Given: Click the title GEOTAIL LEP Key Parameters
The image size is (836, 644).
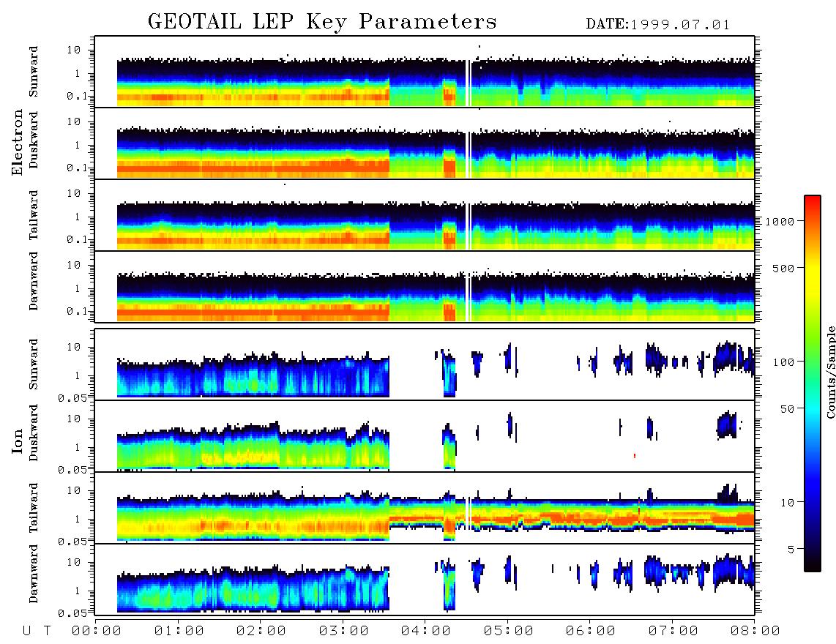Looking at the screenshot, I should (x=322, y=22).
